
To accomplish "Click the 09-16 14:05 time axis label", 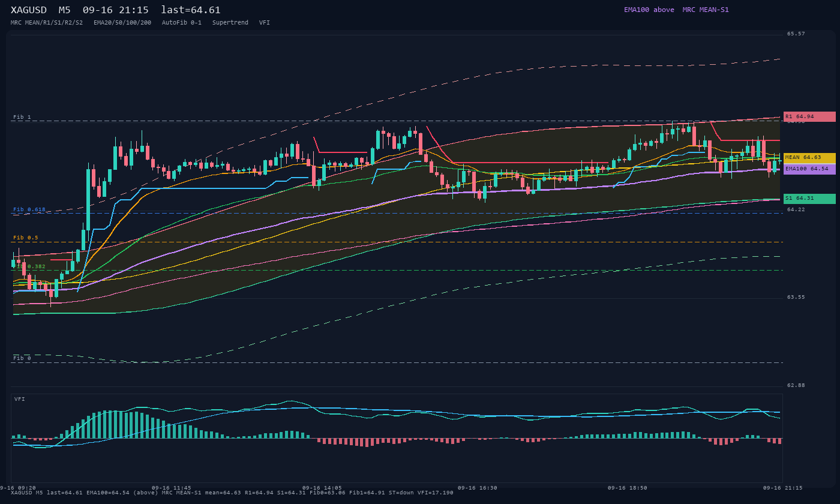I will pyautogui.click(x=322, y=488).
